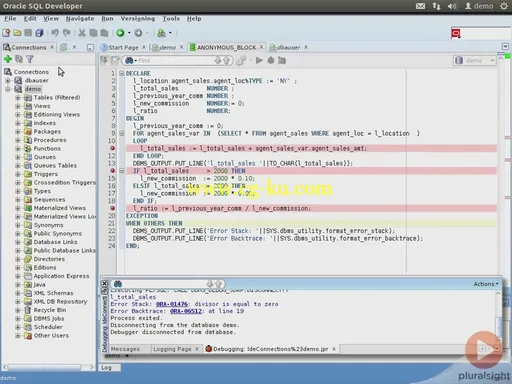
Task: Click the SQL Worksheet connection icon
Action: coord(162,33)
